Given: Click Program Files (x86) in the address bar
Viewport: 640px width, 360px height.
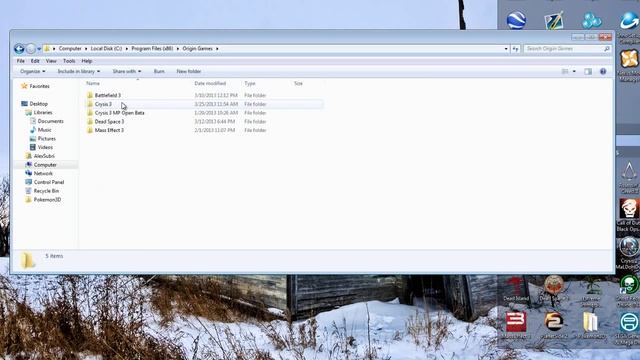Looking at the screenshot, I should click(x=152, y=49).
